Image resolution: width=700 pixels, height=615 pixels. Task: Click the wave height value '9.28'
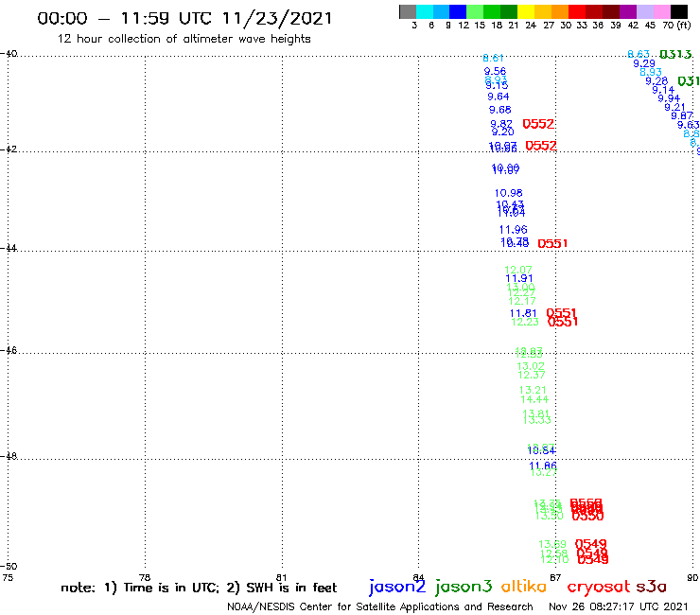pyautogui.click(x=656, y=81)
